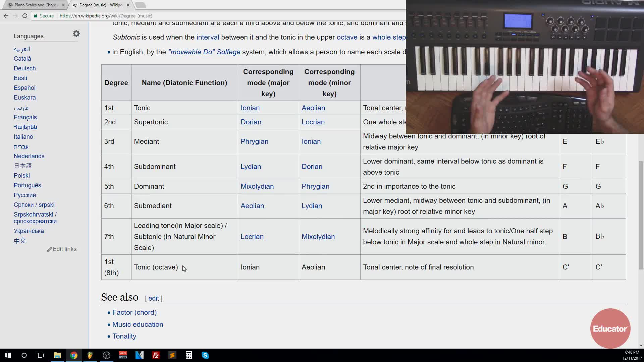Select the Français language link

pyautogui.click(x=25, y=117)
